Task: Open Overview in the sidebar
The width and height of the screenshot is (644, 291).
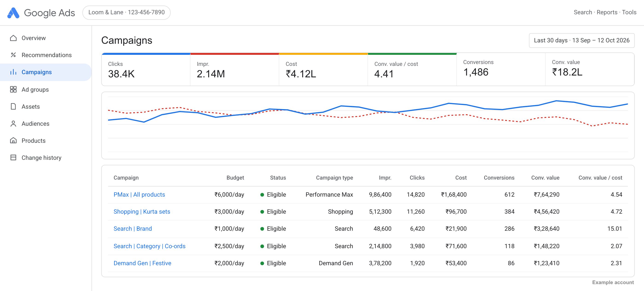Action: click(46, 38)
